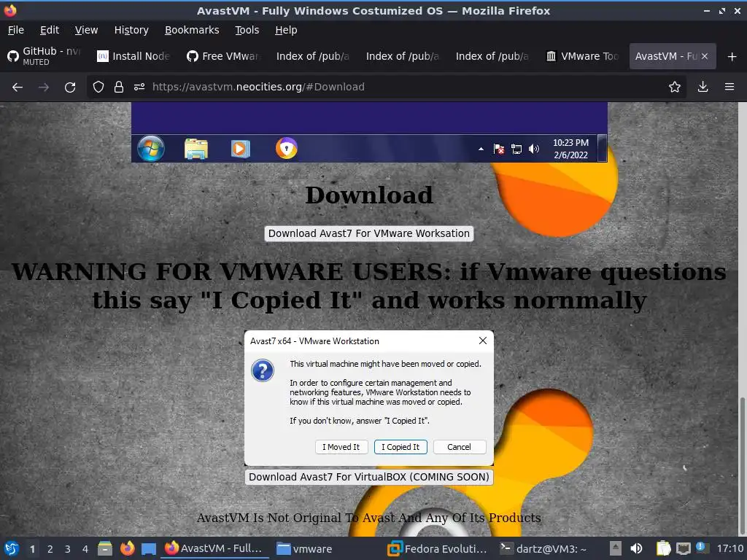Open a new tab with plus button

pyautogui.click(x=732, y=57)
